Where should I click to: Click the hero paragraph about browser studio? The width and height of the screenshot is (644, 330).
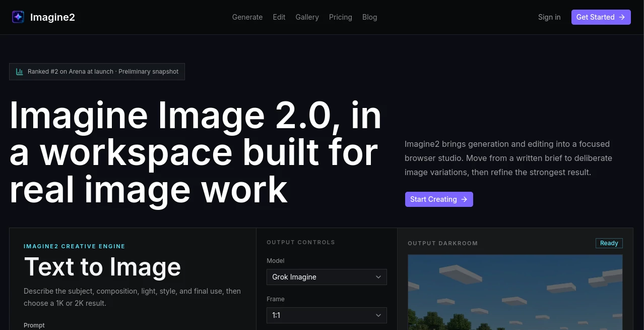coord(508,158)
